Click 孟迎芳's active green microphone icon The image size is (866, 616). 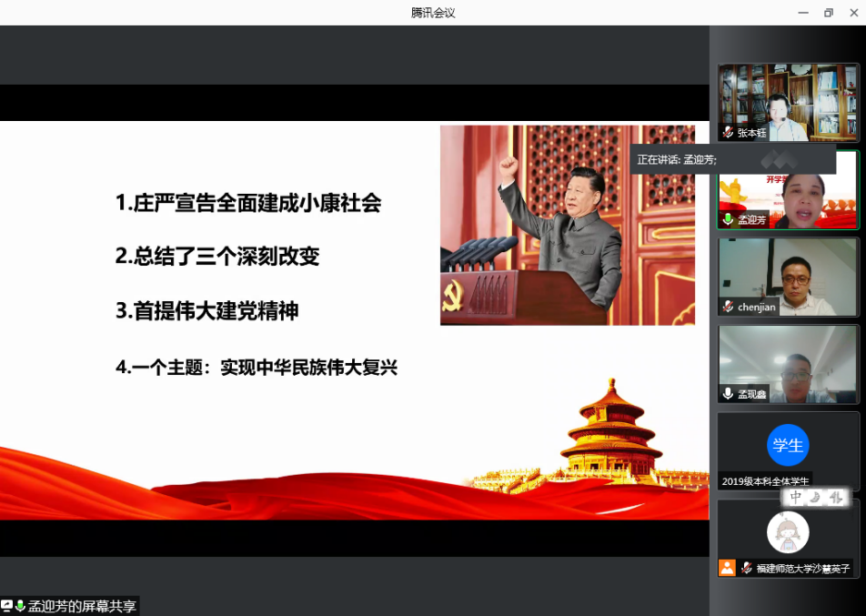(728, 219)
